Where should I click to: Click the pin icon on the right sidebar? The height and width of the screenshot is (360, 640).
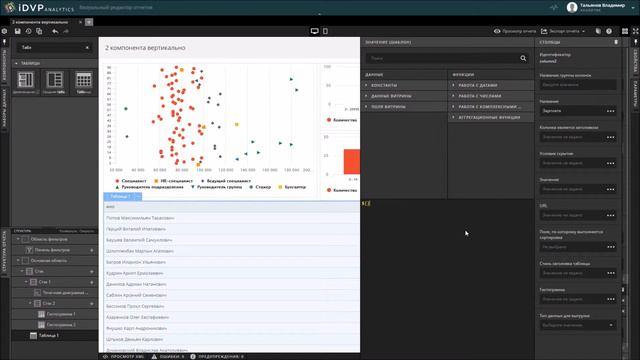tap(636, 42)
